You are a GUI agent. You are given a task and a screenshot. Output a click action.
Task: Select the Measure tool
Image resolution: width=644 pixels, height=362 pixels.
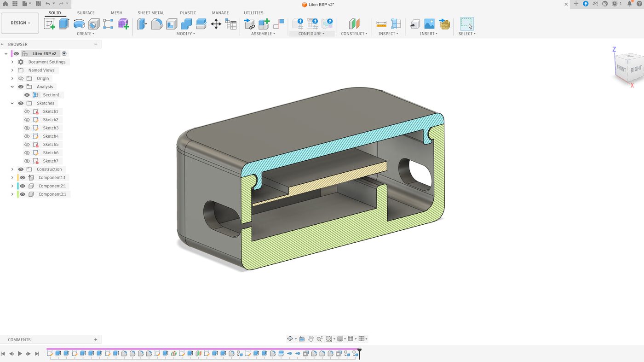pos(381,24)
